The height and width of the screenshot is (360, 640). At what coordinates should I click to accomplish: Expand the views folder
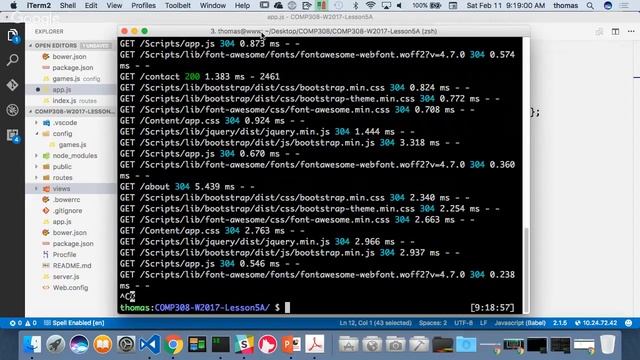pos(61,189)
